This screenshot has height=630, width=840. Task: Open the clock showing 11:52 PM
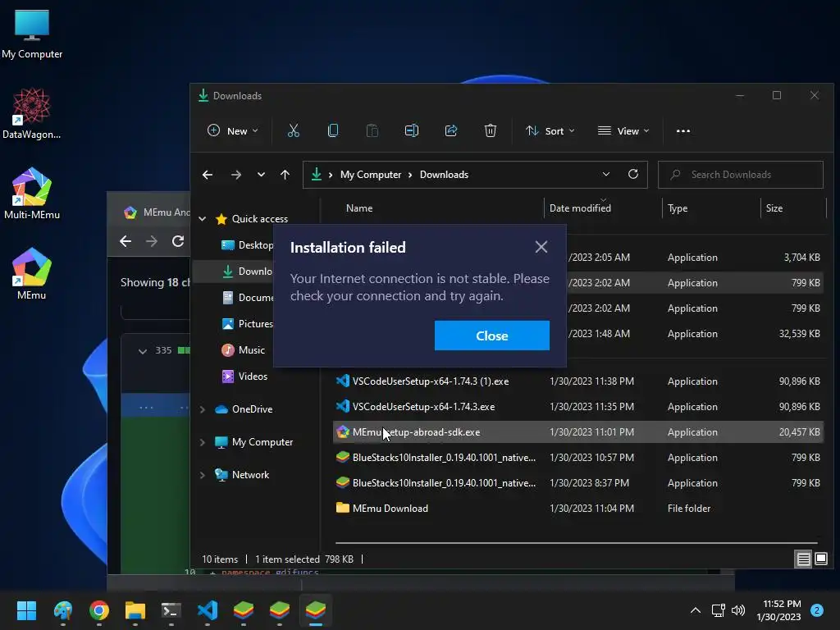coord(778,610)
